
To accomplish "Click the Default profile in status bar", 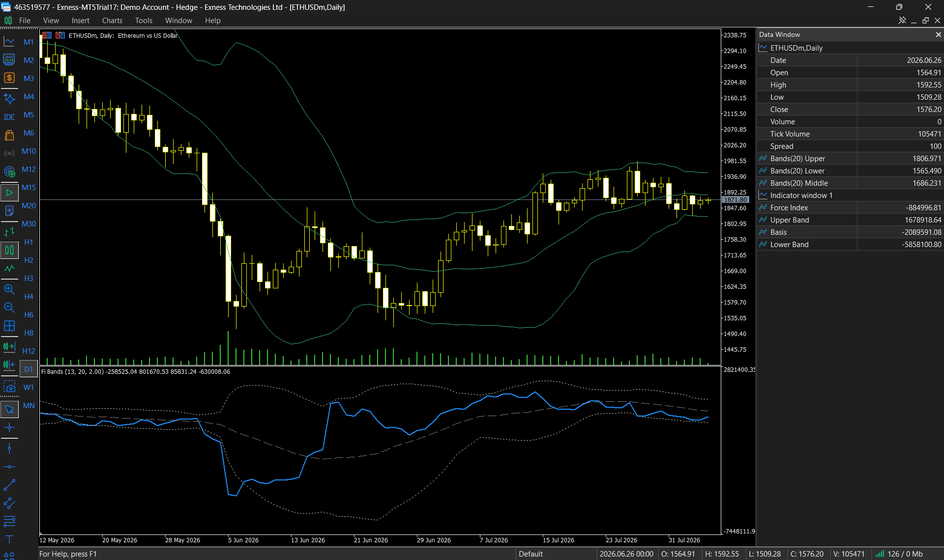I will coord(531,554).
